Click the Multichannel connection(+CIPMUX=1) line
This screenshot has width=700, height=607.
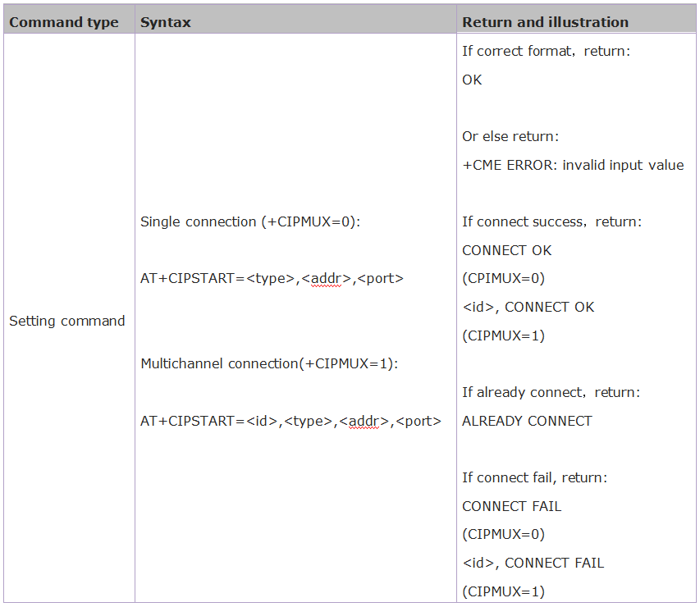pyautogui.click(x=269, y=363)
